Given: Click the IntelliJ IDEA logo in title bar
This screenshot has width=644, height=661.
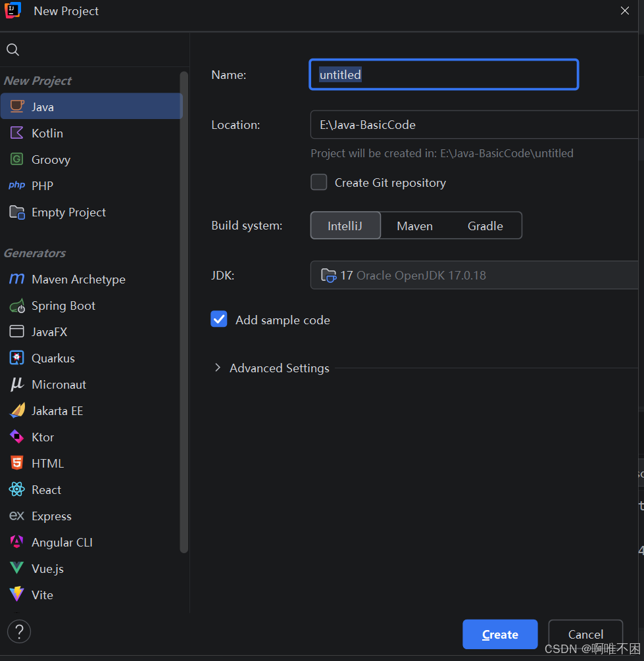Looking at the screenshot, I should point(12,10).
